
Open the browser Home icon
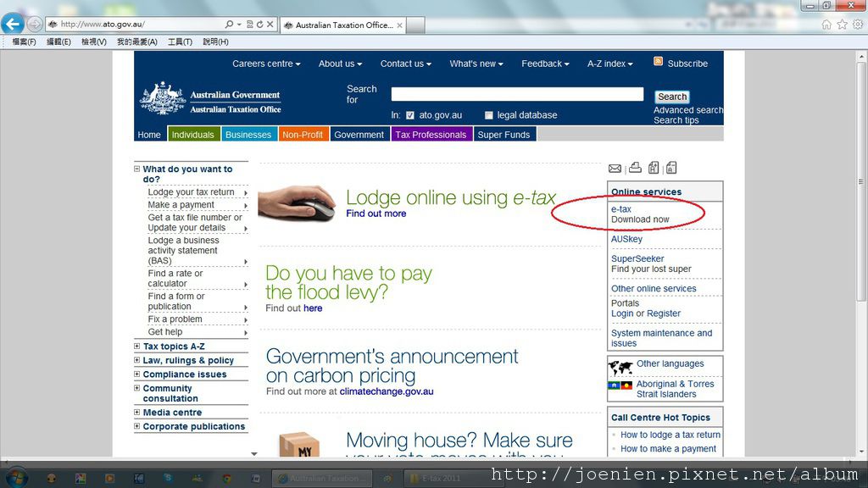826,25
